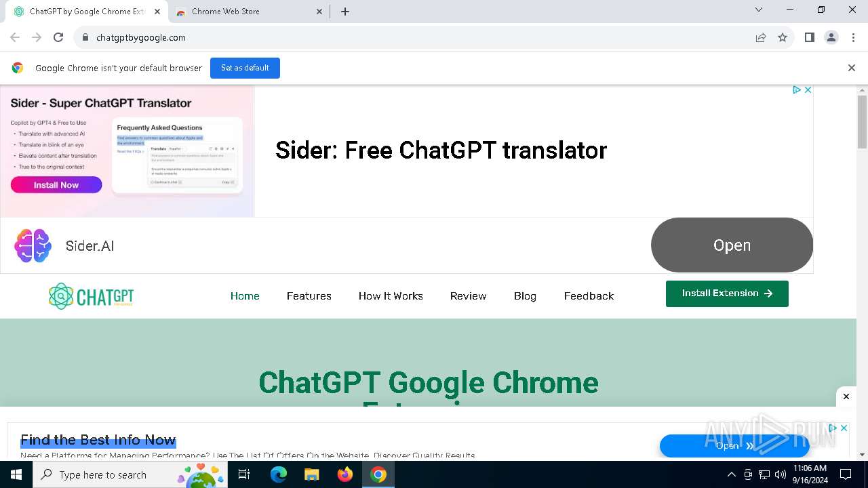Launch Microsoft Edge from the taskbar
The image size is (868, 488).
pyautogui.click(x=279, y=474)
